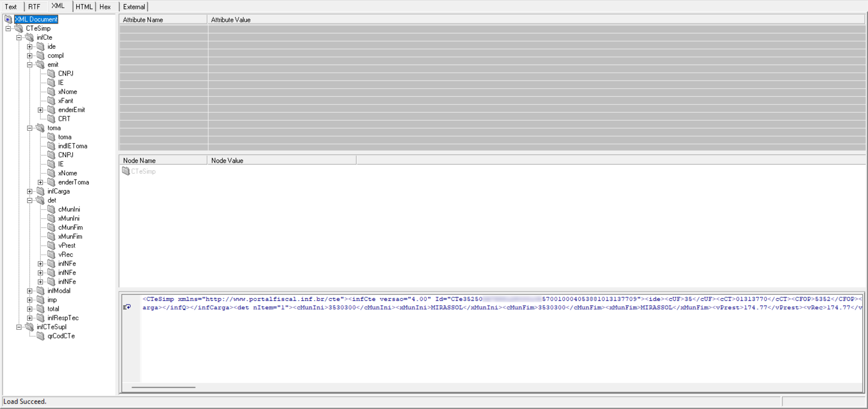868x409 pixels.
Task: Click the cMunIni node folder icon
Action: pos(52,209)
